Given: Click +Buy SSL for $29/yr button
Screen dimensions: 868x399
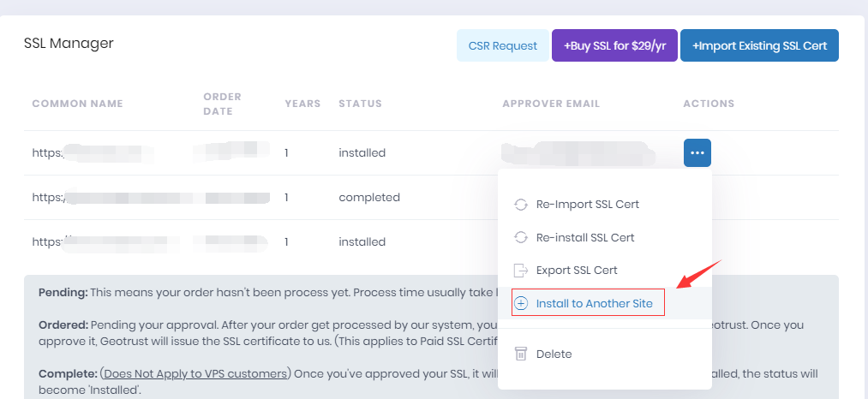Looking at the screenshot, I should [614, 45].
